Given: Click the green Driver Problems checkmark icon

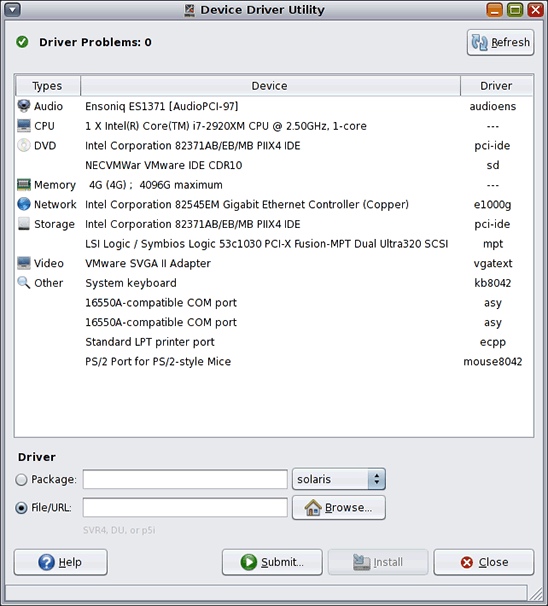Looking at the screenshot, I should click(x=22, y=42).
